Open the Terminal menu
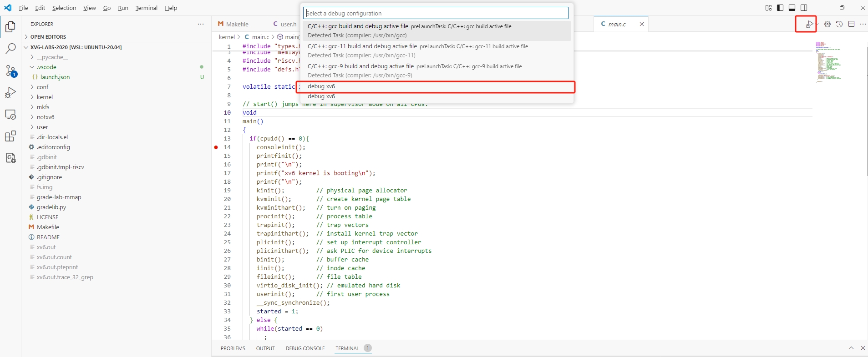868x357 pixels. coord(146,8)
